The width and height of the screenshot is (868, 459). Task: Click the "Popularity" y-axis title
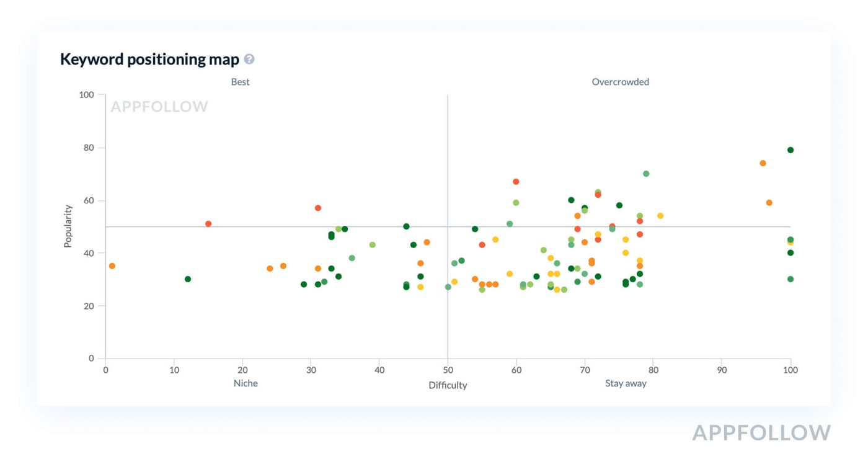click(68, 226)
